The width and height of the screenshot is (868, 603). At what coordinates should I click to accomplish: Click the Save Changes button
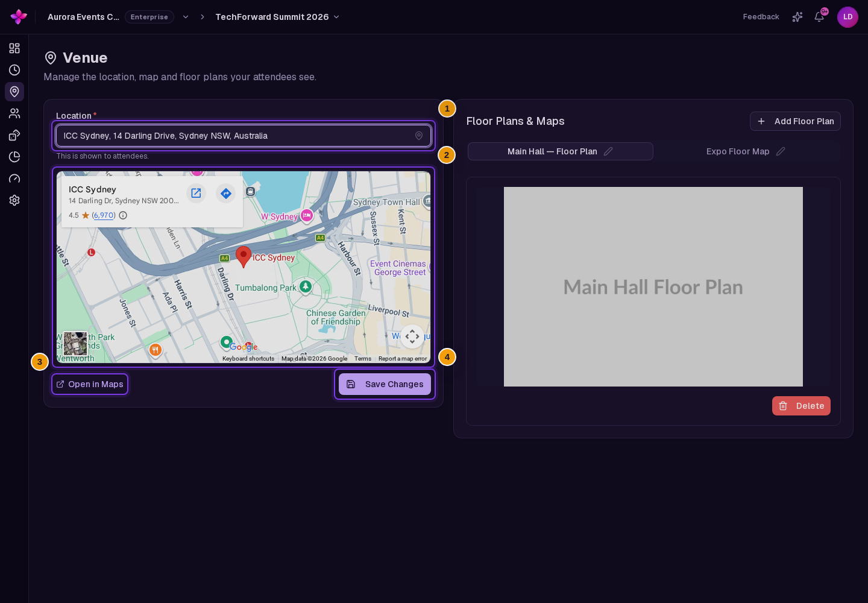[385, 384]
